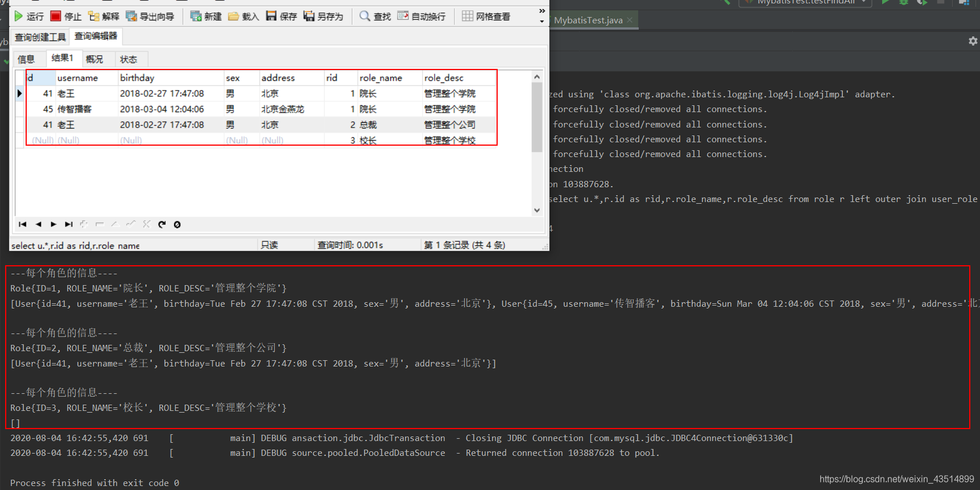Screen dimensions: 980x490
Task: Click the refresh results icon
Action: click(162, 224)
